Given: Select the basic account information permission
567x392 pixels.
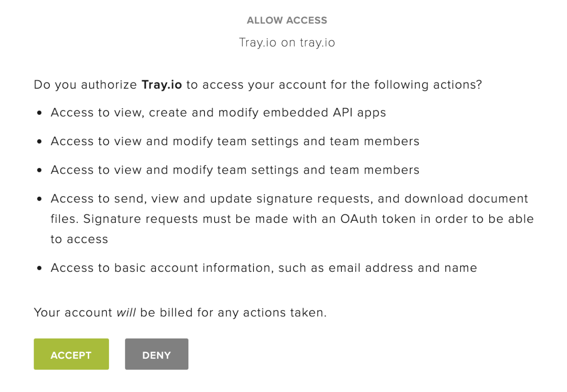Looking at the screenshot, I should [x=263, y=267].
